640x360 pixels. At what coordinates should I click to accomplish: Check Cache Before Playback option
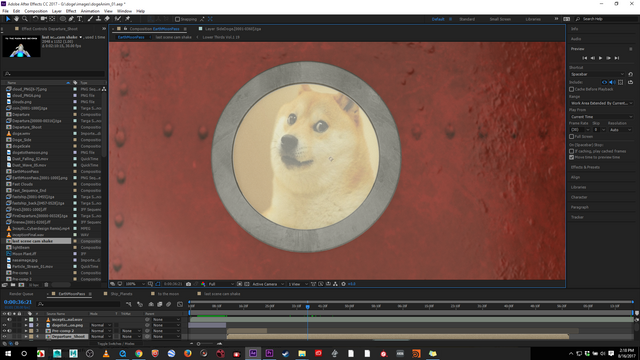tap(572, 89)
